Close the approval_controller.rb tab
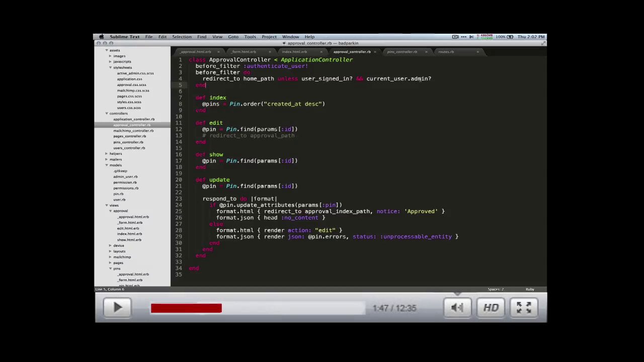The image size is (644, 362). click(x=375, y=52)
